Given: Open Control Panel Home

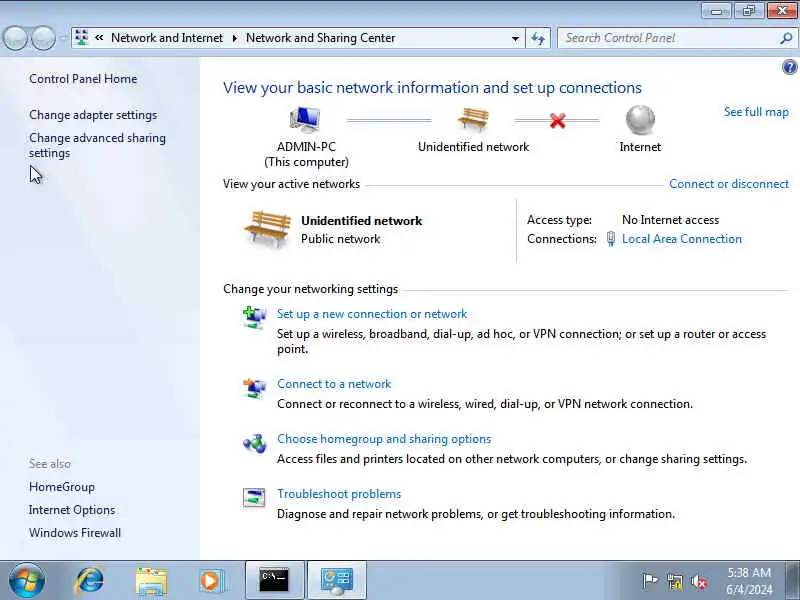Looking at the screenshot, I should click(x=83, y=79).
